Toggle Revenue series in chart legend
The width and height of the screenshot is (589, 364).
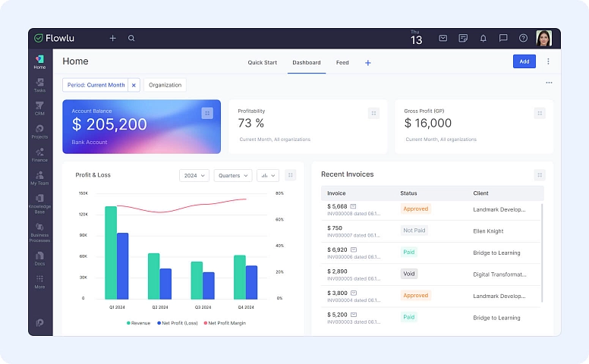tap(139, 322)
